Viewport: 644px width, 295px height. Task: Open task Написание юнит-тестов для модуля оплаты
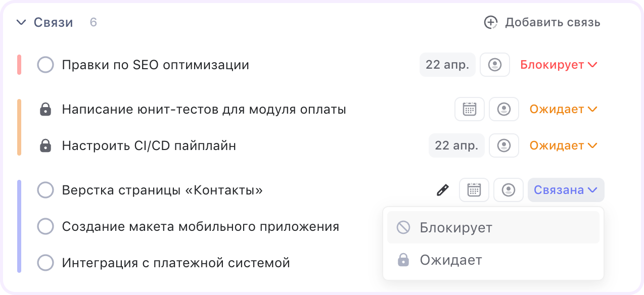(204, 110)
